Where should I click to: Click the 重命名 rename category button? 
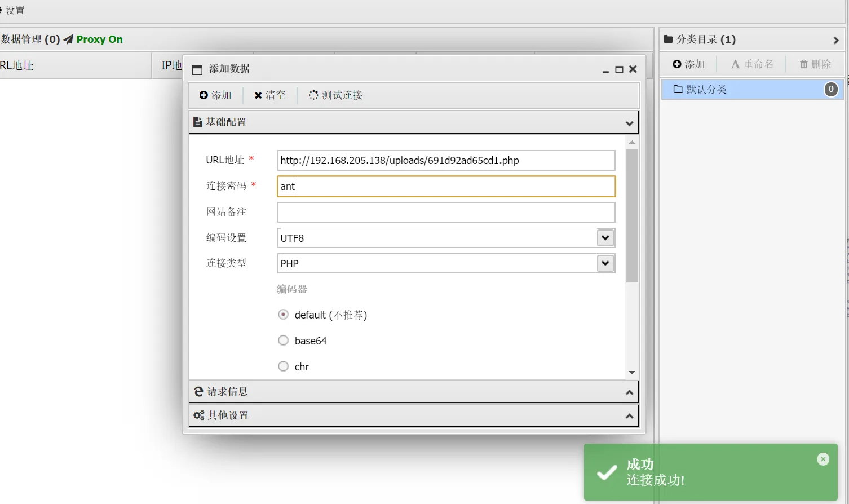(752, 64)
